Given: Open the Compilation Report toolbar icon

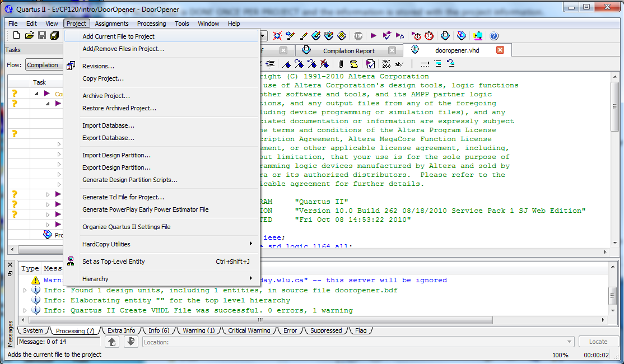Looking at the screenshot, I should [x=445, y=36].
